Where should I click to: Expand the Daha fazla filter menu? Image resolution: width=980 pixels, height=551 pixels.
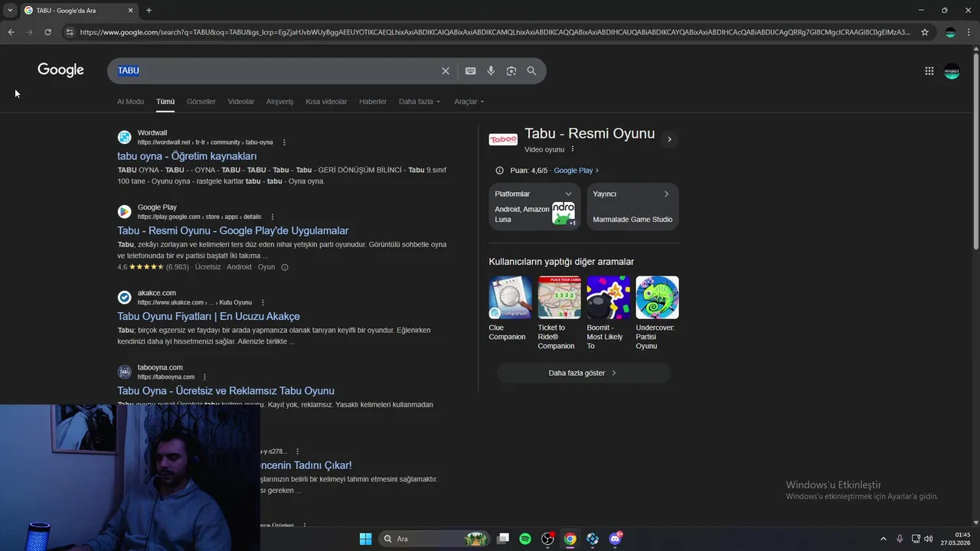tap(420, 102)
